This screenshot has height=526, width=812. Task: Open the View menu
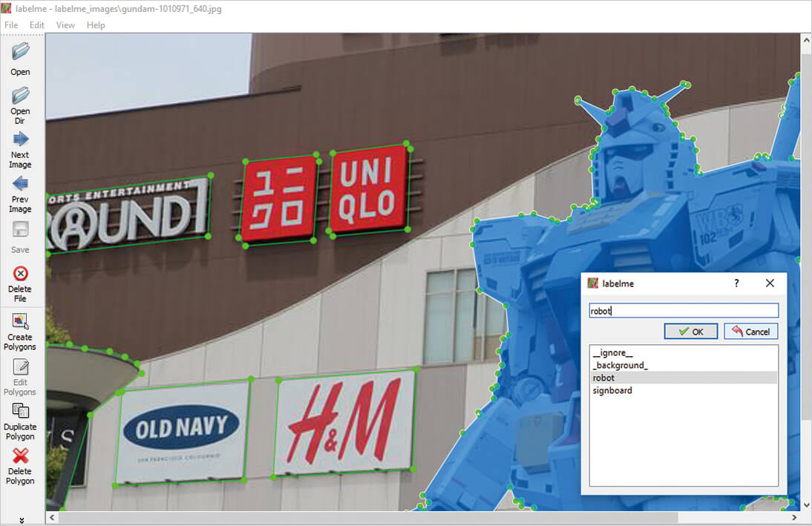pos(65,24)
